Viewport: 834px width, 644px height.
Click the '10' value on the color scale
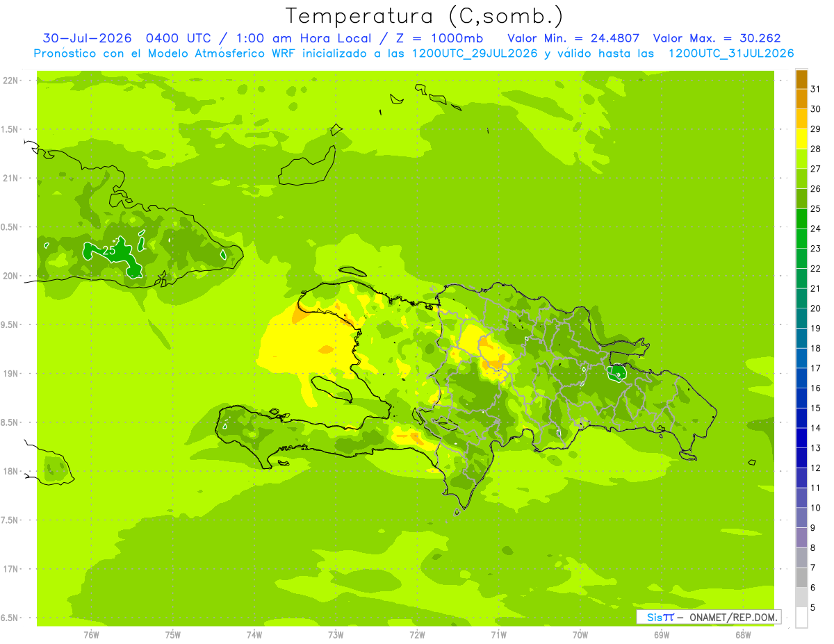coord(816,508)
